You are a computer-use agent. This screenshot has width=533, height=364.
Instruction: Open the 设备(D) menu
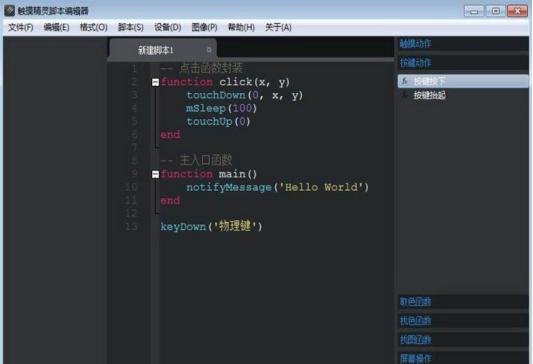[168, 27]
